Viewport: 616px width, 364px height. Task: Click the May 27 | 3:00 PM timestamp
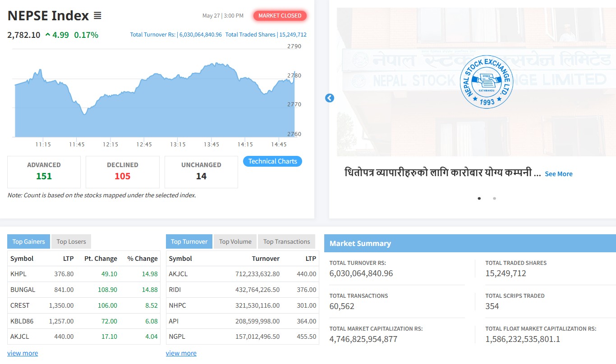coord(223,16)
